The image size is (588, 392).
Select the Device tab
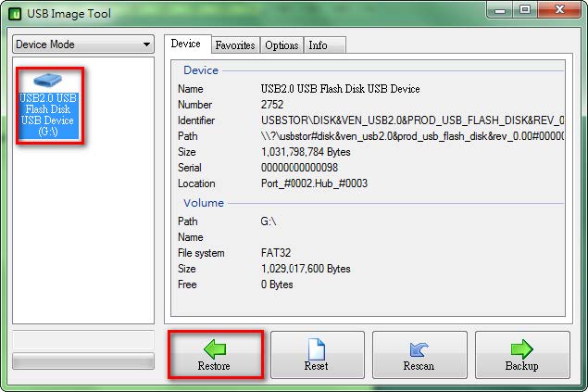(x=186, y=44)
